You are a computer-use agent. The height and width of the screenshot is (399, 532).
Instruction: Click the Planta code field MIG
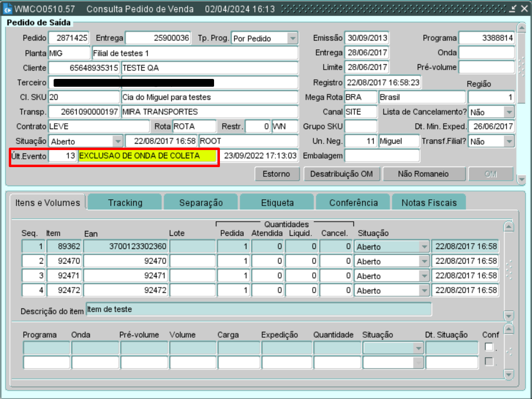tap(69, 53)
